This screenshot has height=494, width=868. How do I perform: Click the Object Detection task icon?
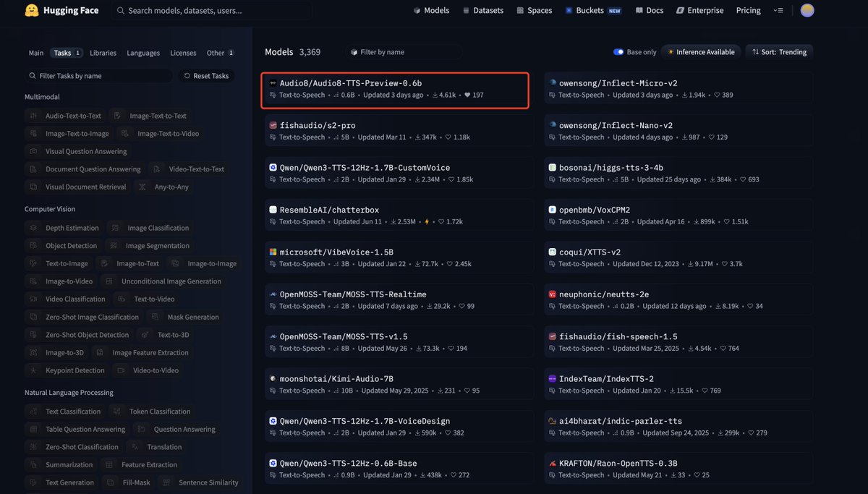(33, 246)
